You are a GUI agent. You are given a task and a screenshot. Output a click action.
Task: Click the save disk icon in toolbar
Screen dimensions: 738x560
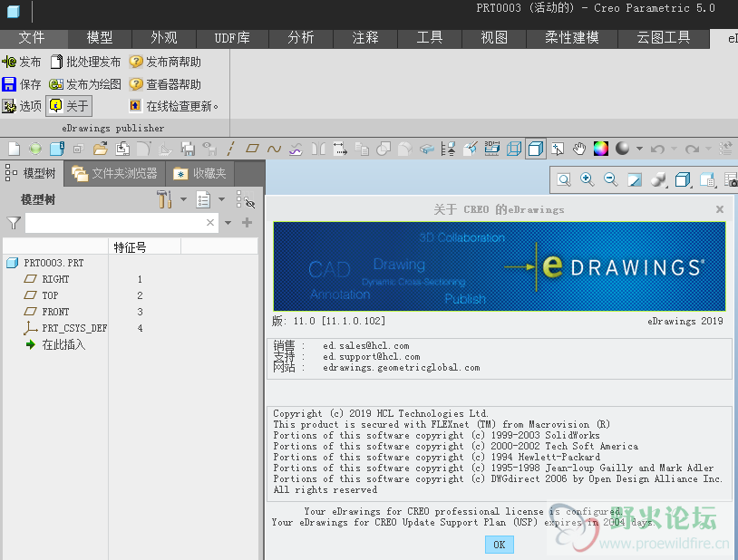[188, 150]
